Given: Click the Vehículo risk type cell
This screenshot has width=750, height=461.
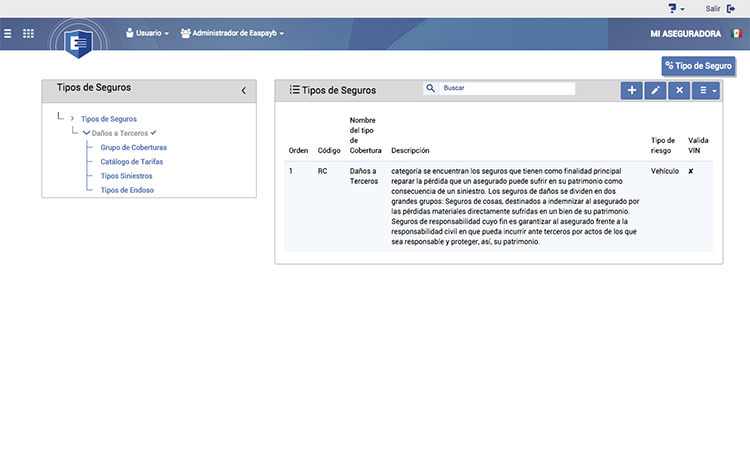Looking at the screenshot, I should pyautogui.click(x=664, y=171).
